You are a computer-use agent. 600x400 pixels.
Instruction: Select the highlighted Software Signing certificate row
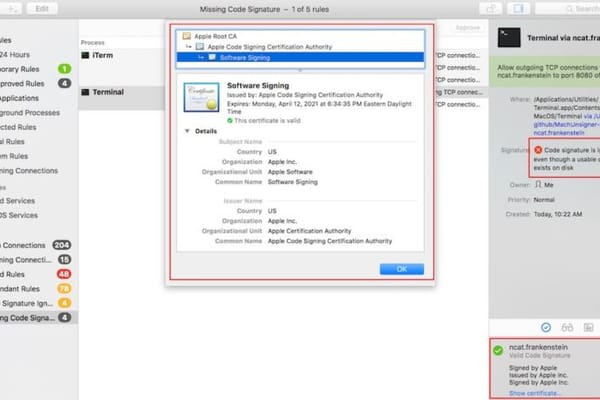[300, 57]
